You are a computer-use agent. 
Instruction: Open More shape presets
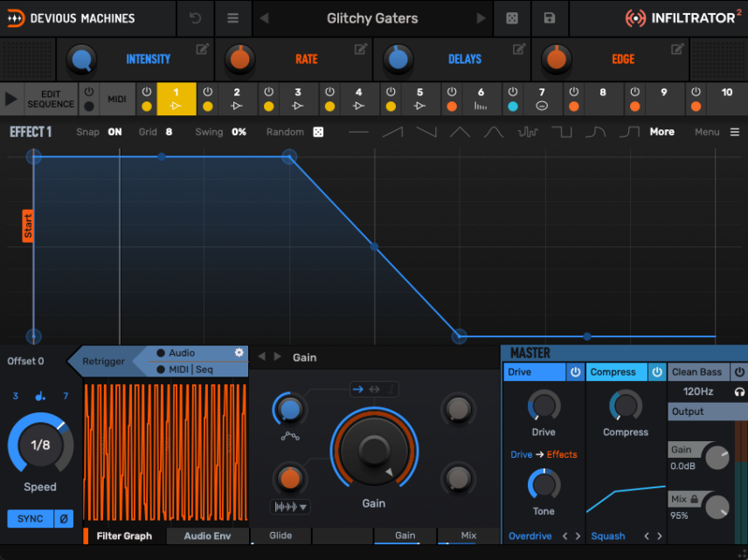pos(661,132)
